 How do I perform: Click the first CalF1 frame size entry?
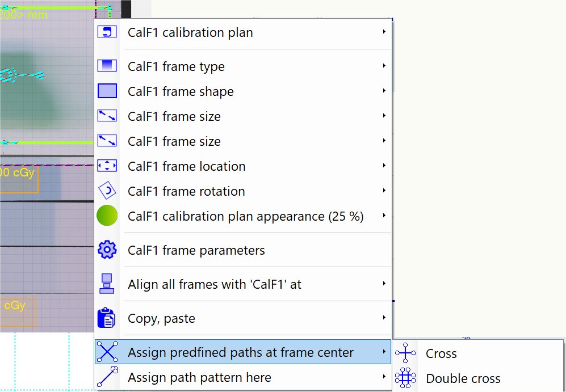174,116
